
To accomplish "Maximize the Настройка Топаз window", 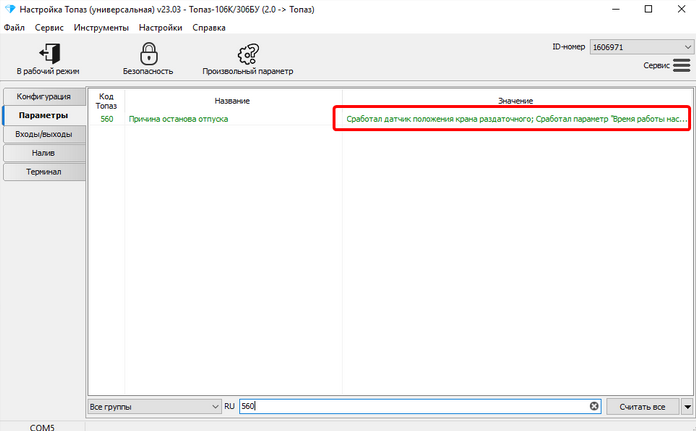I will point(649,9).
